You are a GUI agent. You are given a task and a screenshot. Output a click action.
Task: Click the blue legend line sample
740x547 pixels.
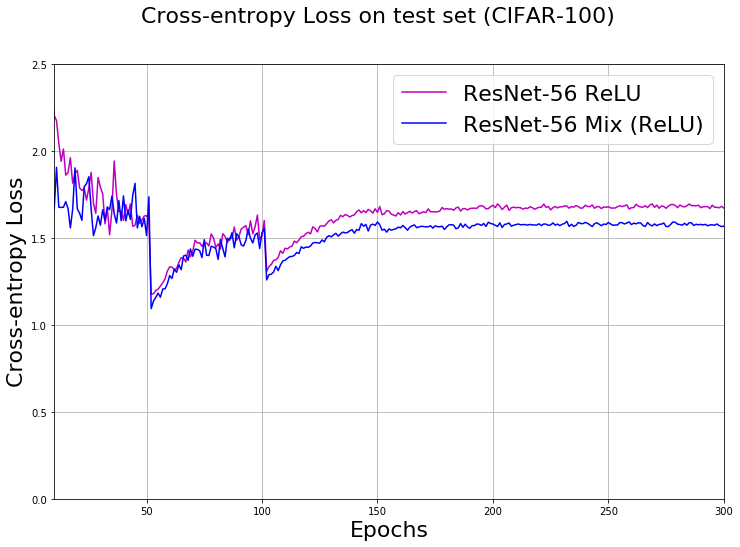coord(424,124)
